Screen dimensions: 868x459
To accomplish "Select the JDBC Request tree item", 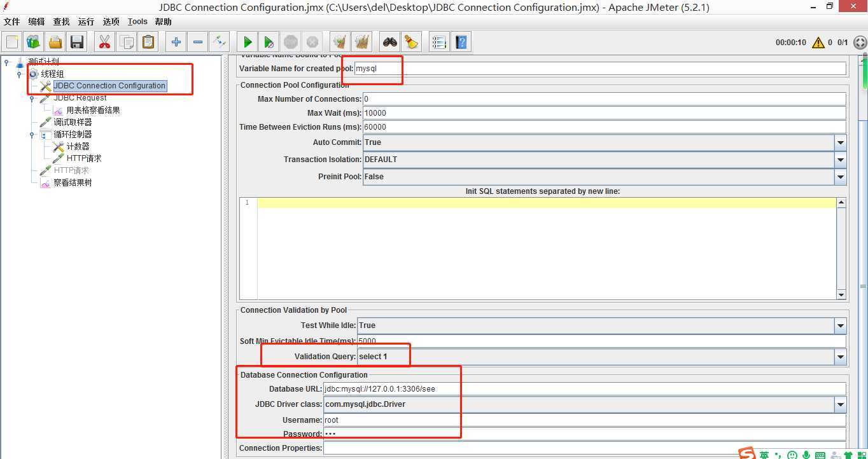I will 80,98.
